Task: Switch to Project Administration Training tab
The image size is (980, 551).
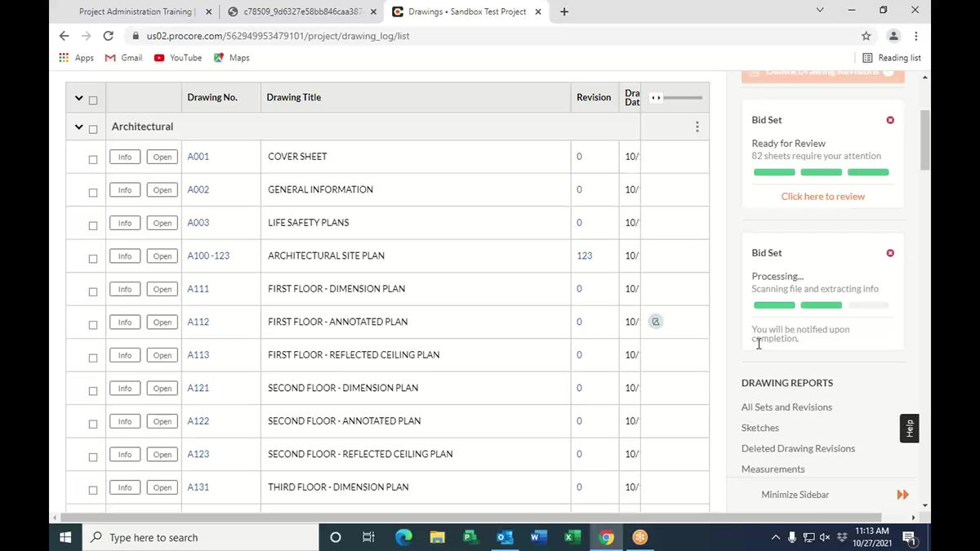Action: (x=136, y=11)
